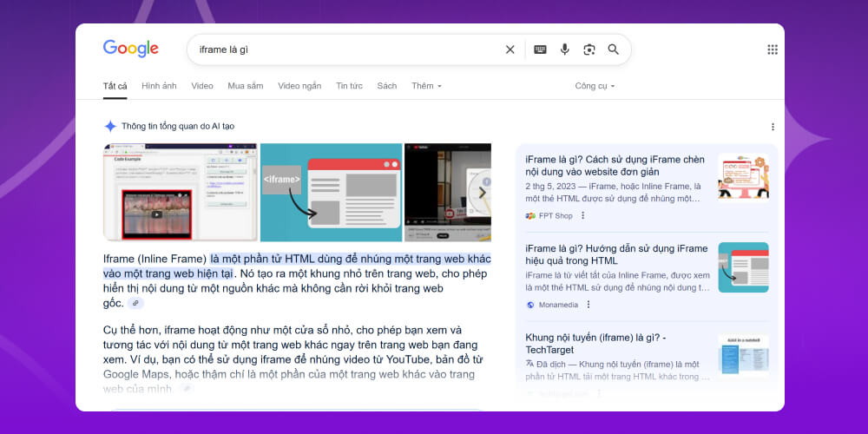The height and width of the screenshot is (434, 868).
Task: Click the 'FPT Shop' source name
Action: (556, 216)
